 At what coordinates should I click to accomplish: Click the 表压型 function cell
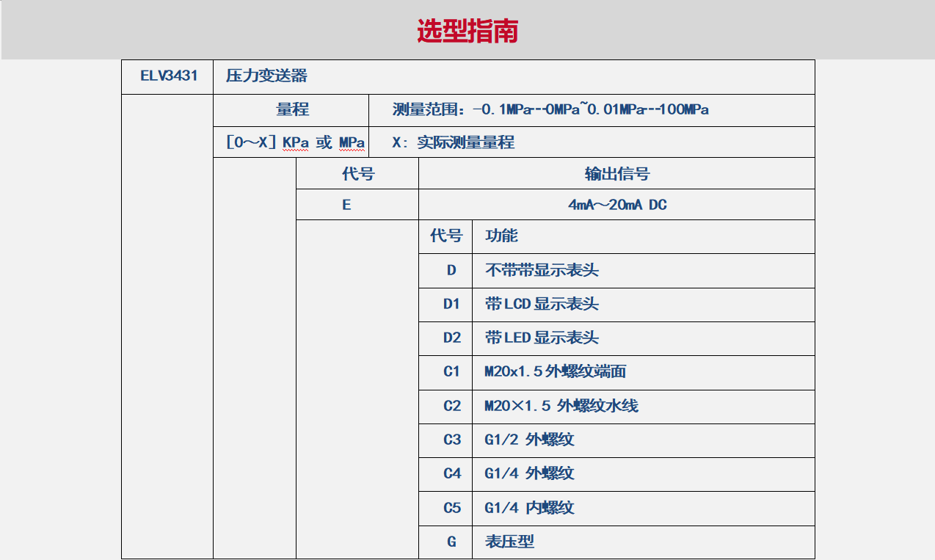509,542
